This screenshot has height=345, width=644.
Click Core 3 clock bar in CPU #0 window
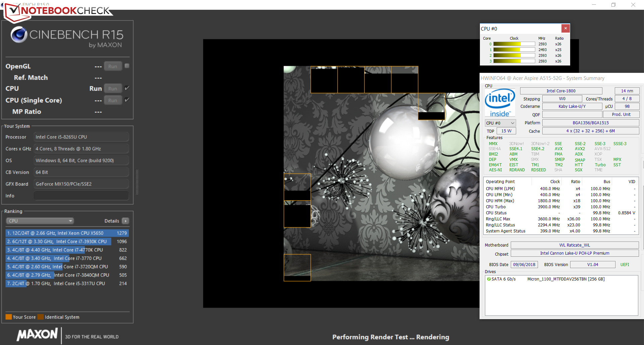coord(514,61)
